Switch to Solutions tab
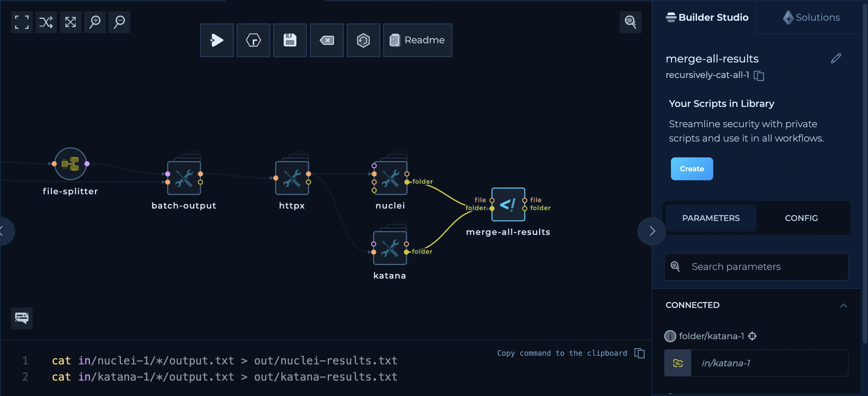 [811, 17]
